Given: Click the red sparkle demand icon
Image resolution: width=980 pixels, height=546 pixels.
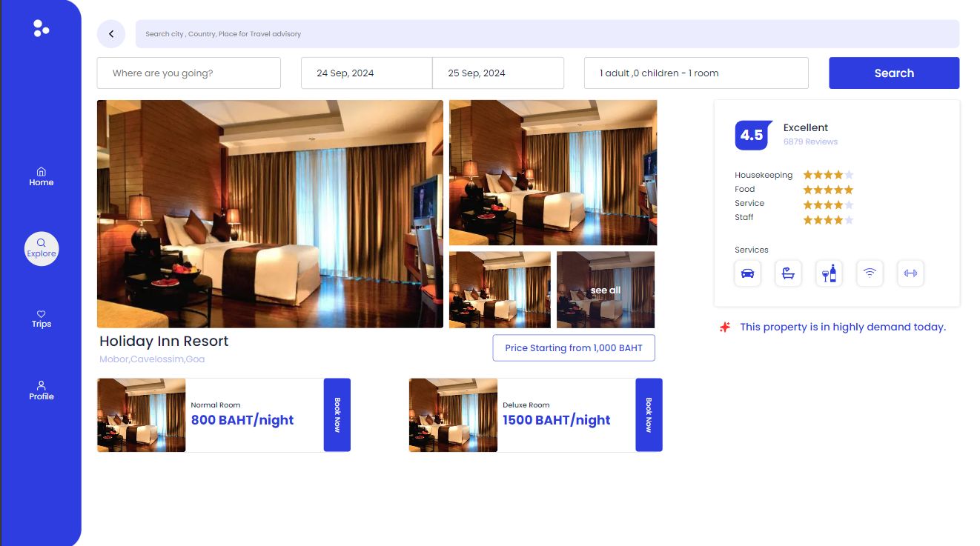Looking at the screenshot, I should click(x=725, y=327).
